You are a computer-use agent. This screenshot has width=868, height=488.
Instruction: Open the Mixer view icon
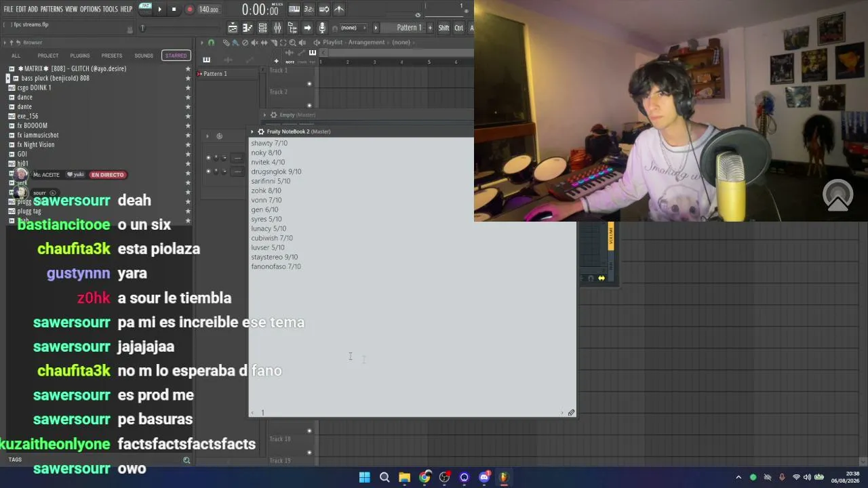(277, 28)
